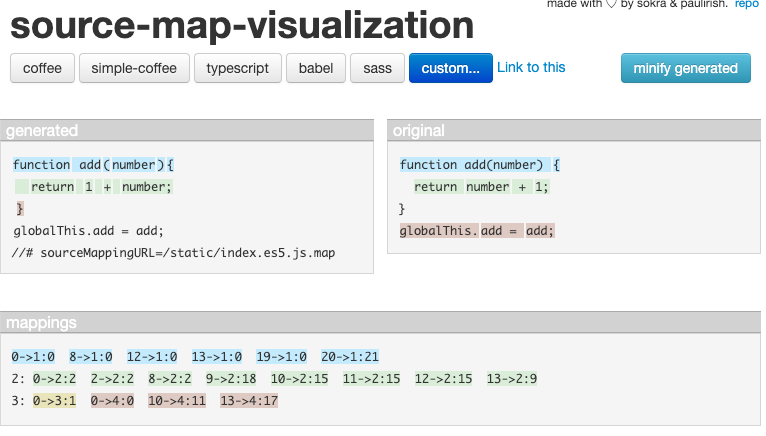Click 'globalThis.' in the original code
The height and width of the screenshot is (436, 766).
(438, 231)
